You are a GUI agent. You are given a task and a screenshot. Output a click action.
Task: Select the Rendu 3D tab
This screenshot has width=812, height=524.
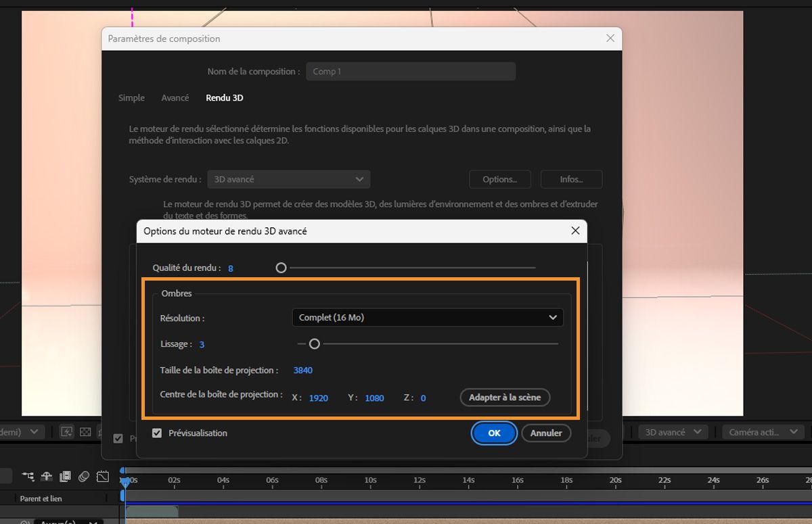point(225,97)
